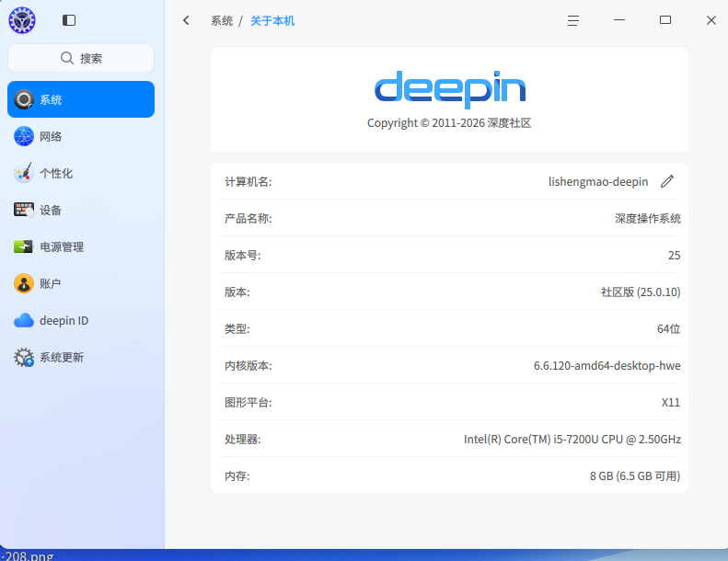Toggle the sidebar panel visibility
The height and width of the screenshot is (561, 728).
click(69, 20)
